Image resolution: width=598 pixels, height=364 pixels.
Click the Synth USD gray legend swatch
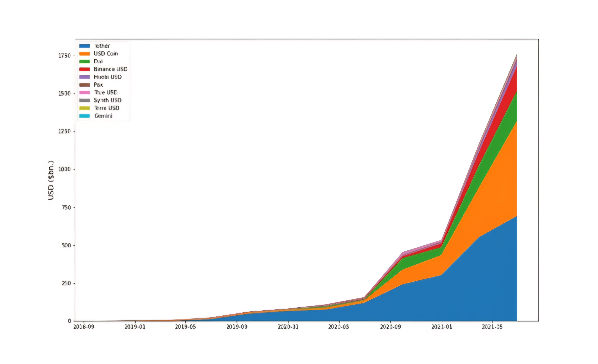(x=84, y=100)
